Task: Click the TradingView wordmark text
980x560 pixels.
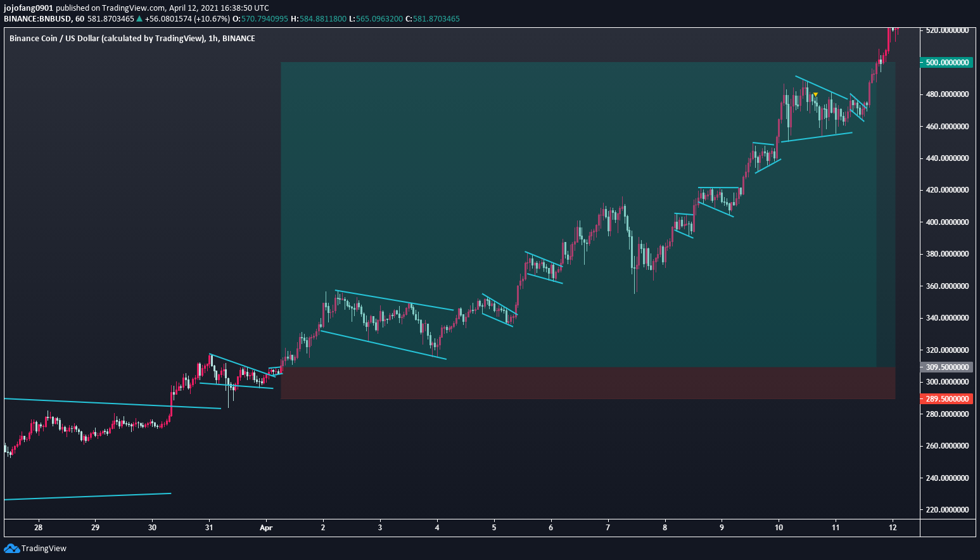Action: pyautogui.click(x=44, y=549)
